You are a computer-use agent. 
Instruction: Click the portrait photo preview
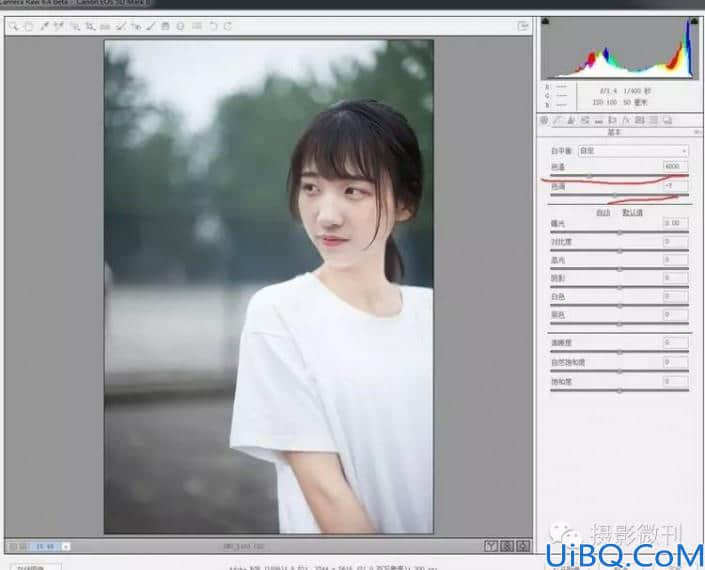(x=269, y=287)
